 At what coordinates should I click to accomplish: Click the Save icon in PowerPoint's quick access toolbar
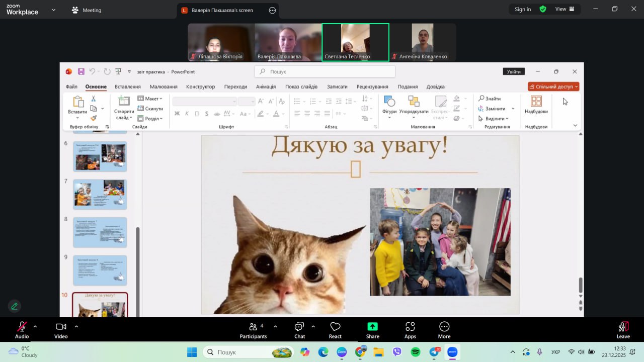(x=80, y=71)
